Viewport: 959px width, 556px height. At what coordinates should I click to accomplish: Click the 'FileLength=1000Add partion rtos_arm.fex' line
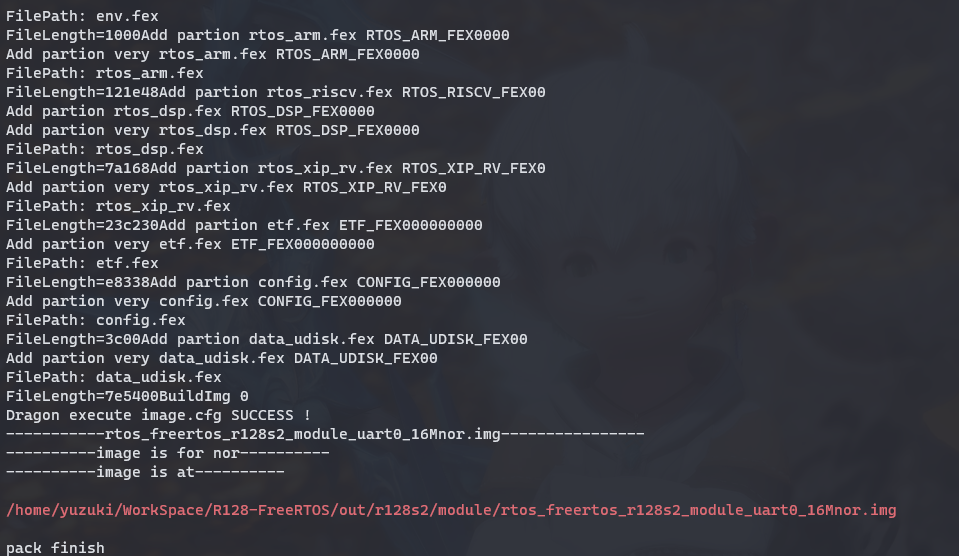click(258, 35)
